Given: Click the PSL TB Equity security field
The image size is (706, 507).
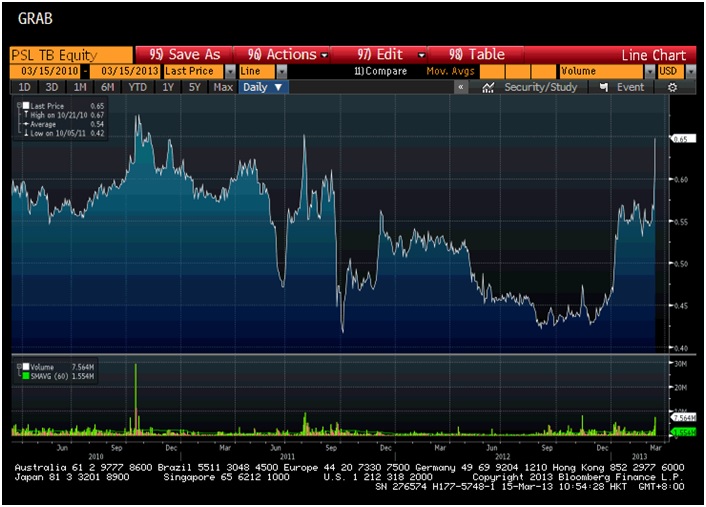Looking at the screenshot, I should pyautogui.click(x=72, y=55).
